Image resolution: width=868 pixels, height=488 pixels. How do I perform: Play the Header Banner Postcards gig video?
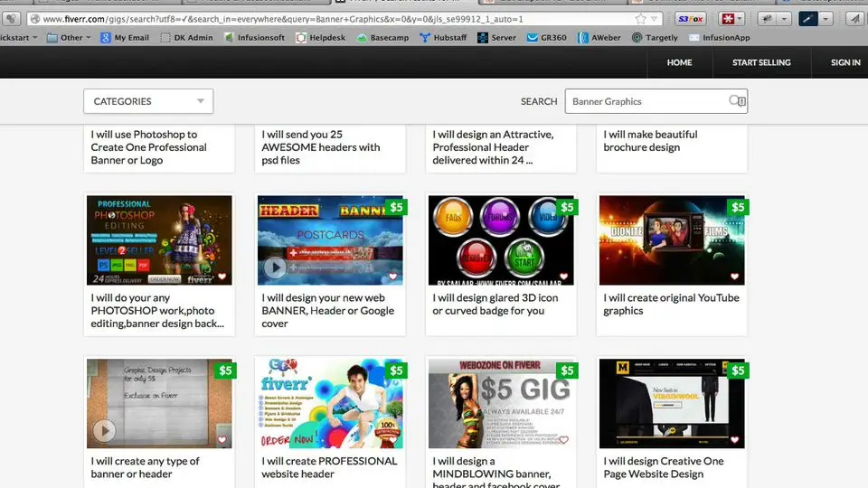pyautogui.click(x=275, y=267)
